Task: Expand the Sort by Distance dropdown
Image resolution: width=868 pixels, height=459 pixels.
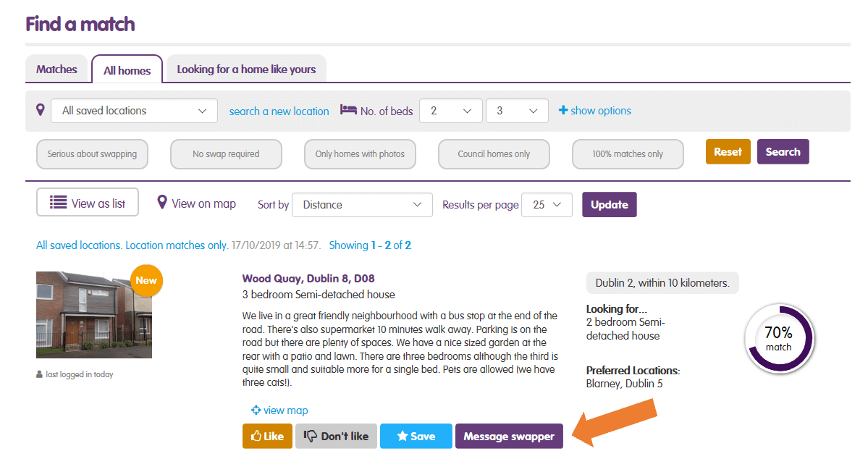Action: click(x=362, y=205)
